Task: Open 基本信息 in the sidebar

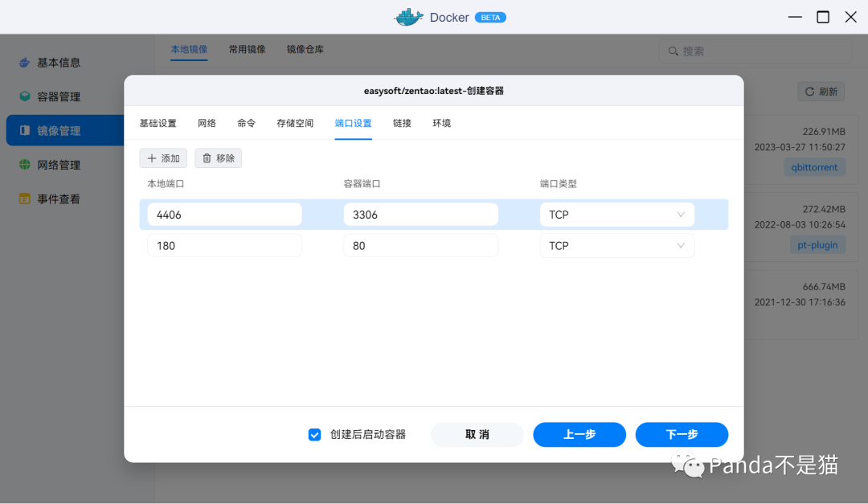Action: (50, 63)
